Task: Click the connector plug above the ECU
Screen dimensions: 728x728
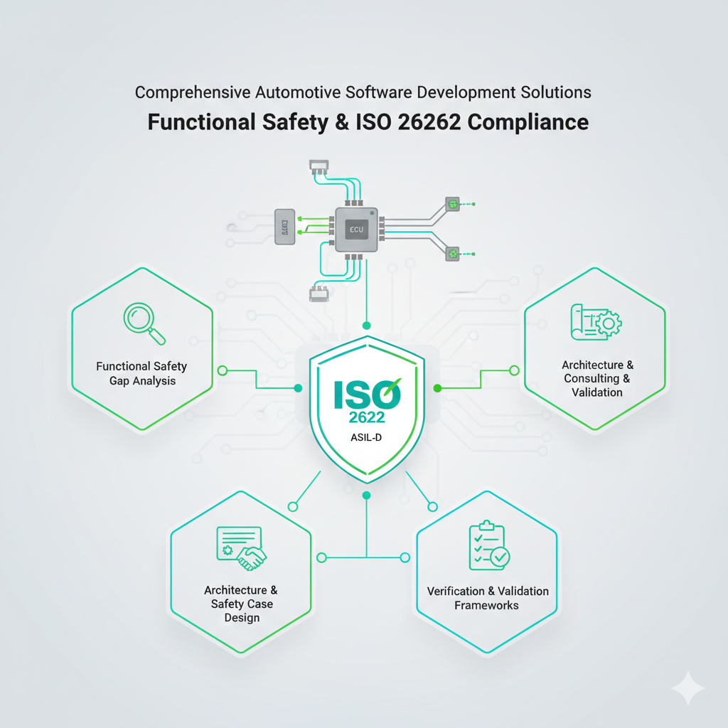Action: click(x=319, y=166)
